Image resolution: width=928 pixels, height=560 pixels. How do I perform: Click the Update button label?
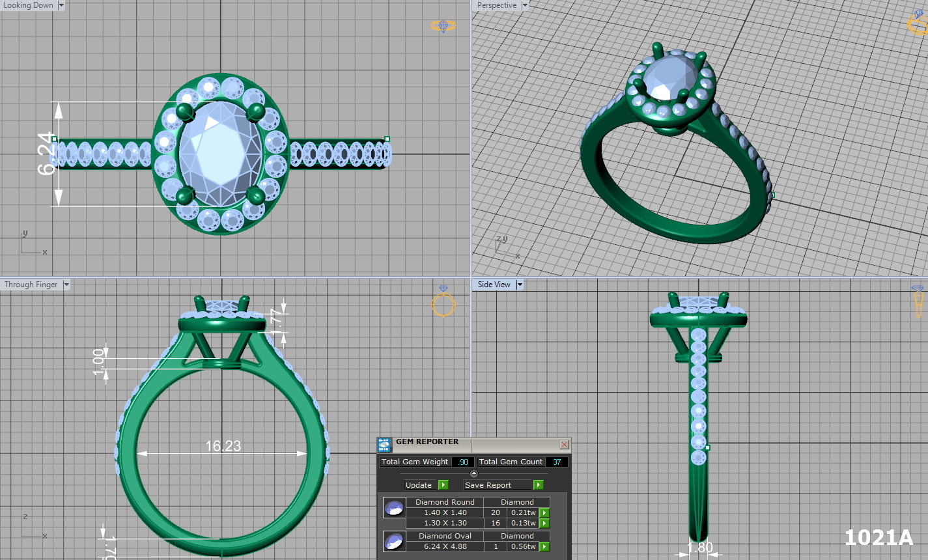tap(419, 485)
